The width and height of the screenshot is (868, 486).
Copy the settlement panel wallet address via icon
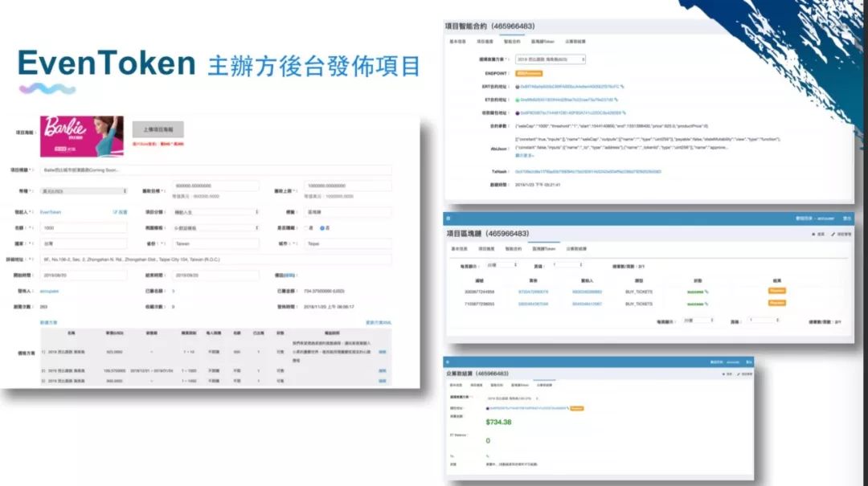click(567, 408)
